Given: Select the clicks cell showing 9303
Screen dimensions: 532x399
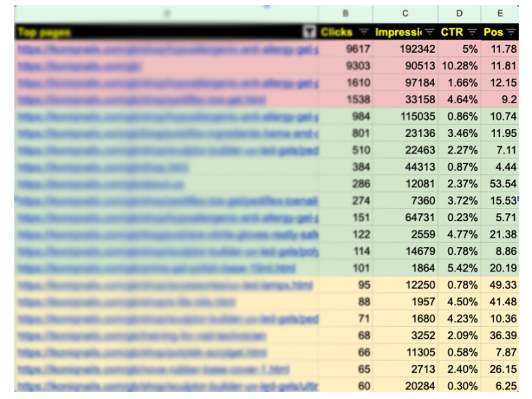Looking at the screenshot, I should (x=345, y=66).
